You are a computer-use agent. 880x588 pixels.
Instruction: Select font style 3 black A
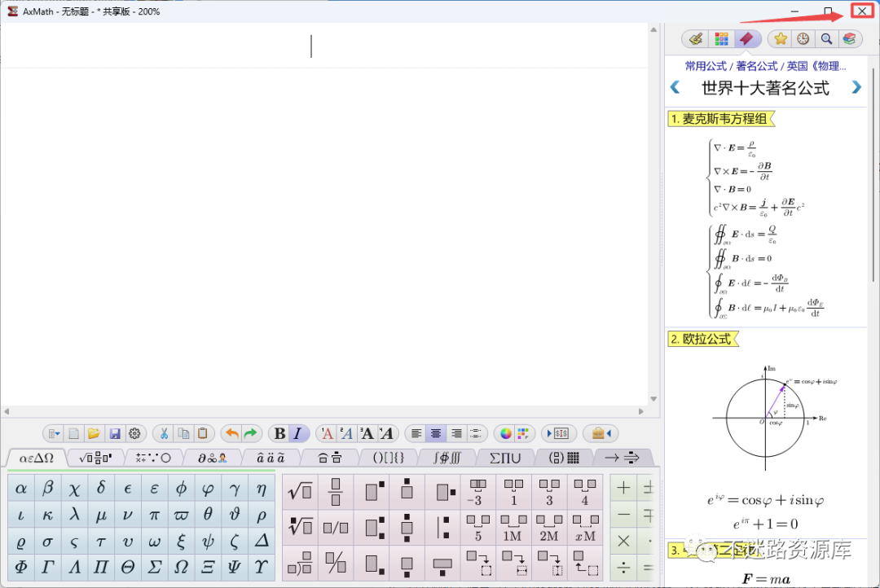coord(367,433)
